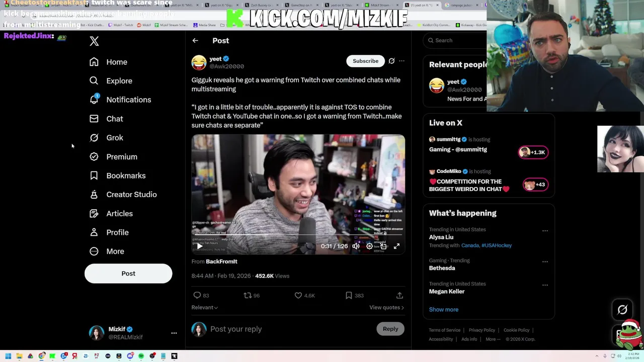The width and height of the screenshot is (644, 362).
Task: Expand the footer More menu
Action: coord(493,339)
